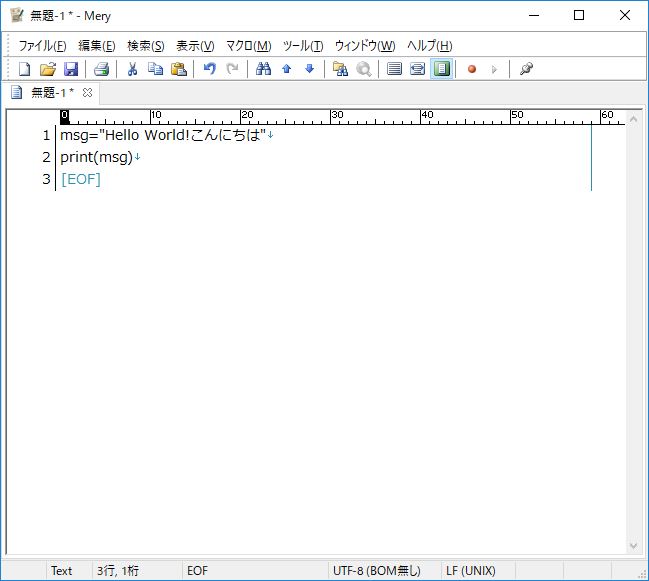Toggle always-on-top pushpin icon
Viewport: 649px width, 581px height.
(x=526, y=69)
